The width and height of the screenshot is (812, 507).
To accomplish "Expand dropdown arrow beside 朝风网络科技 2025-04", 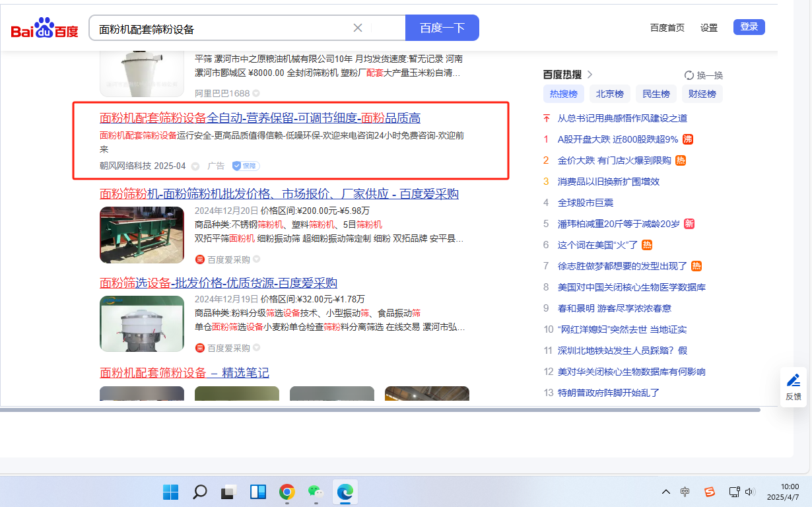I will pos(195,166).
